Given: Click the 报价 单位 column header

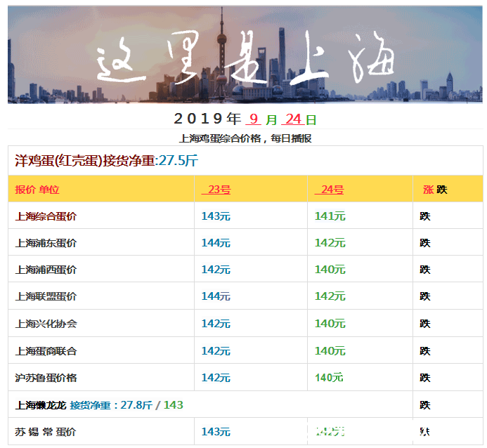Looking at the screenshot, I should pyautogui.click(x=37, y=190).
